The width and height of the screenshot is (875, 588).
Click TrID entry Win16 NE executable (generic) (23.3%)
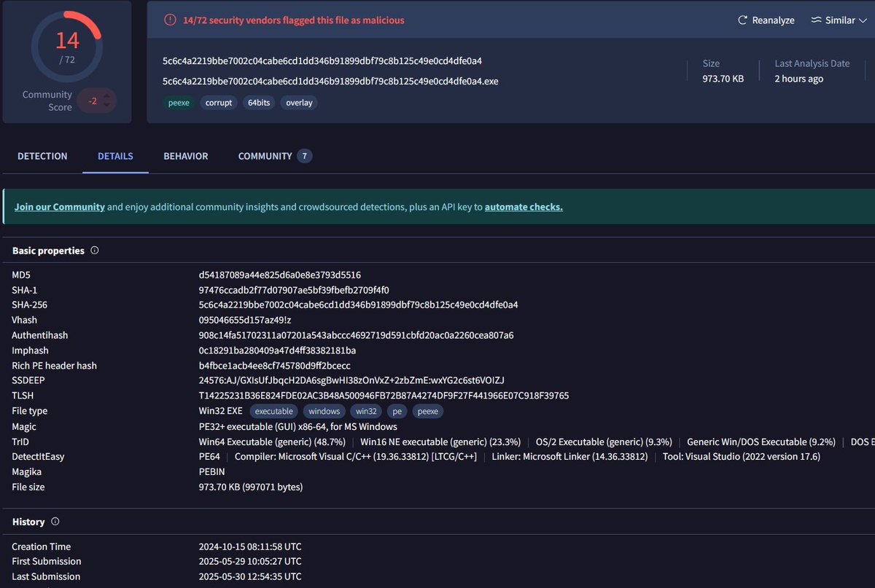click(x=440, y=442)
